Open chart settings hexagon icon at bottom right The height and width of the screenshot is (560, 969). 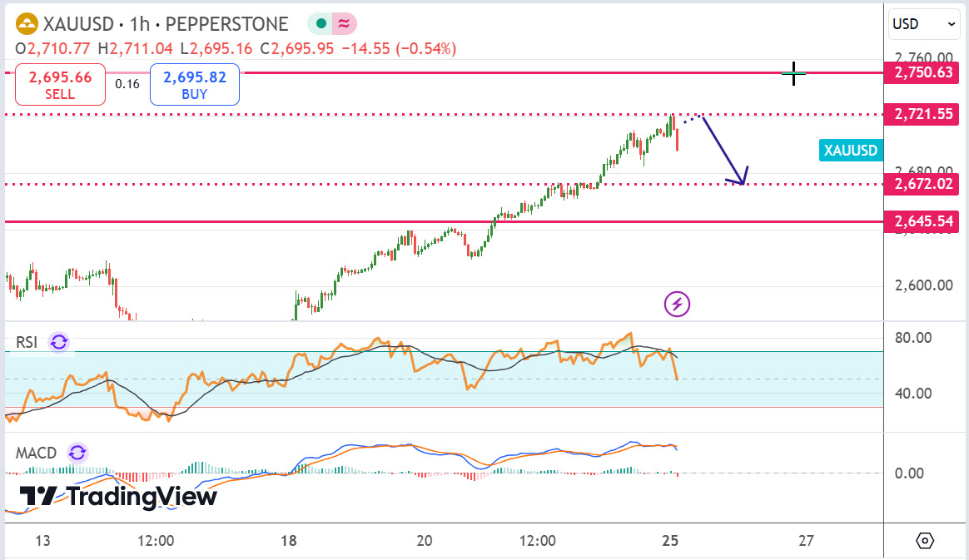(x=925, y=541)
